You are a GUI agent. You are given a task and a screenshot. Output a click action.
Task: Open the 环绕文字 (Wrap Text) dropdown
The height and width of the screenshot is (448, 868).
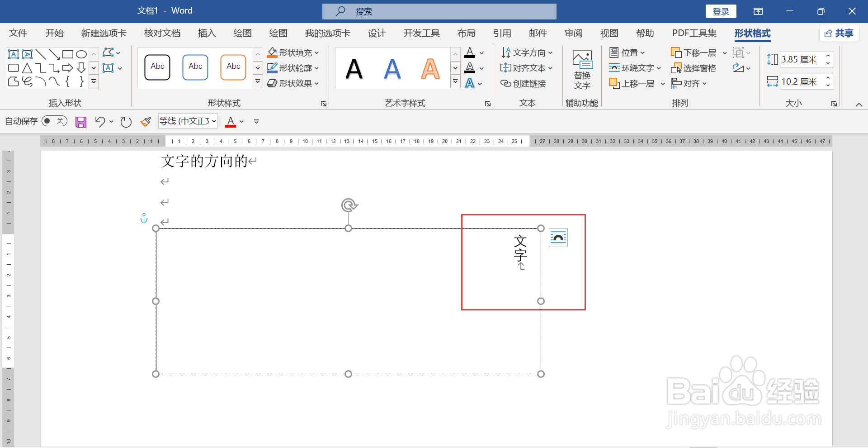[x=635, y=68]
